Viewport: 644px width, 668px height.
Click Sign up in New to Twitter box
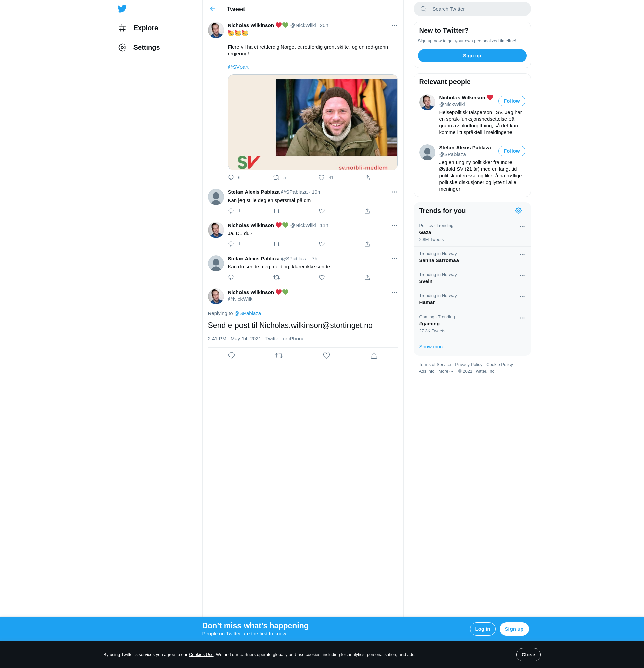[472, 56]
